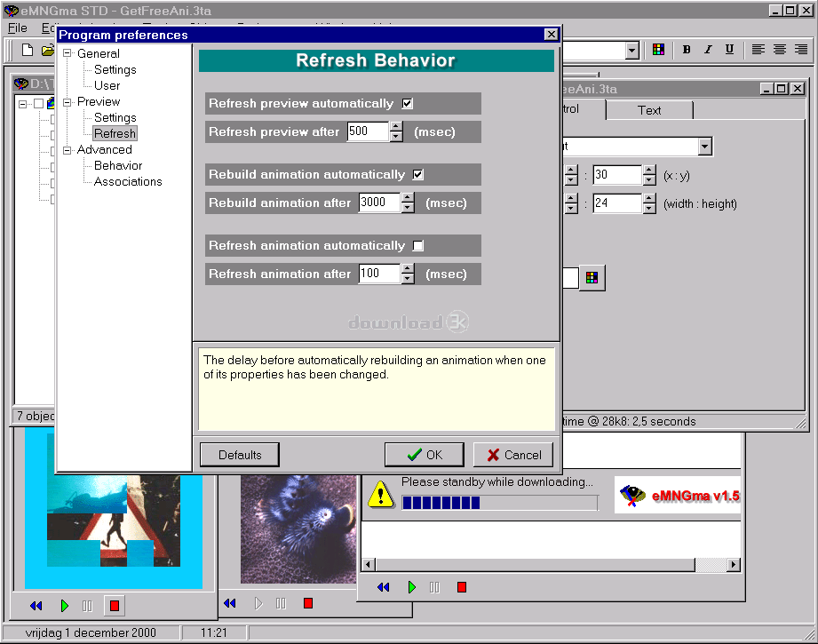The image size is (818, 644).
Task: Center align text in main toolbar
Action: [780, 50]
